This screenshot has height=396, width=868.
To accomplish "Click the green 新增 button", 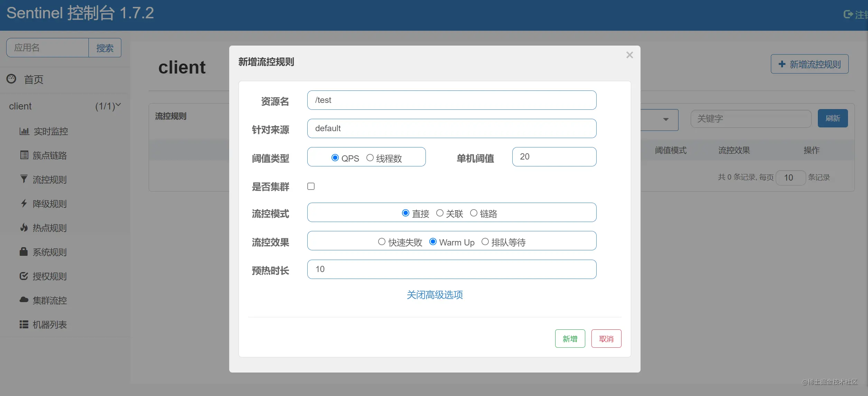I will [570, 339].
